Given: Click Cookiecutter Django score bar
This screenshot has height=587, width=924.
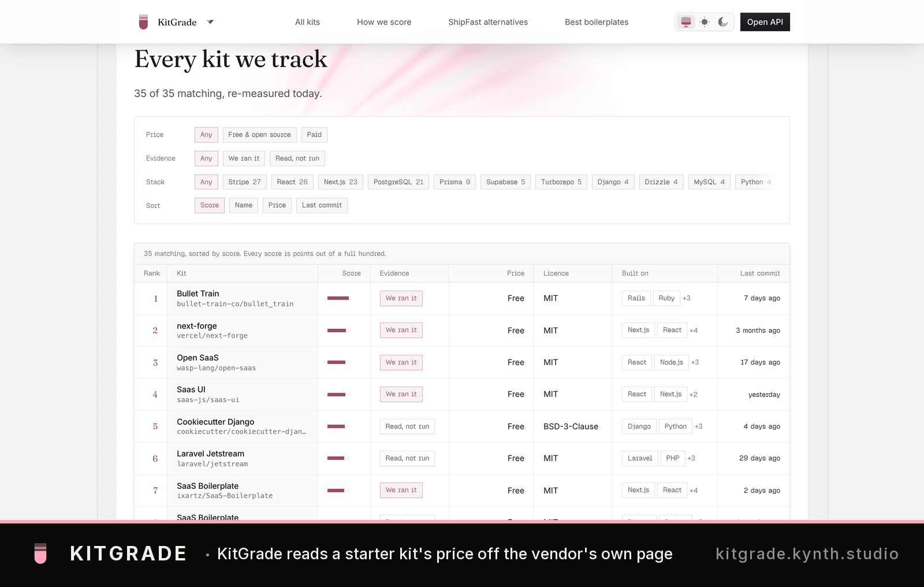Looking at the screenshot, I should (339, 426).
